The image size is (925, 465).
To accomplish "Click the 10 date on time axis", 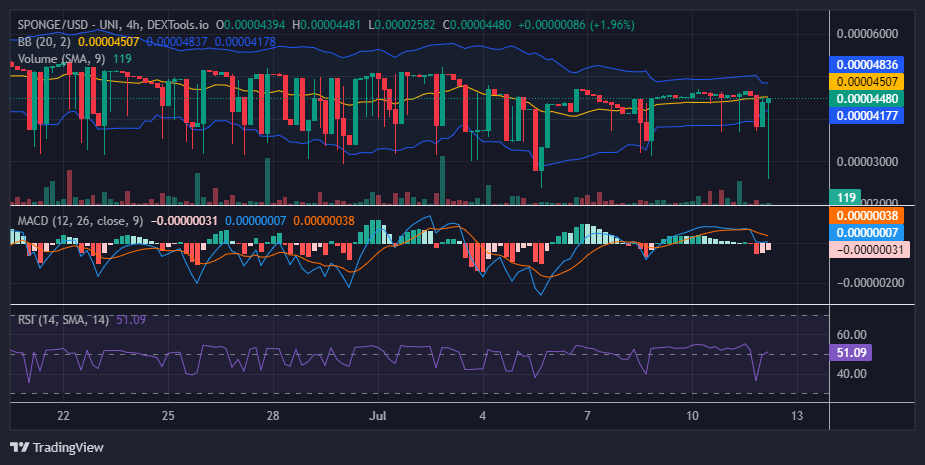I will pos(692,415).
